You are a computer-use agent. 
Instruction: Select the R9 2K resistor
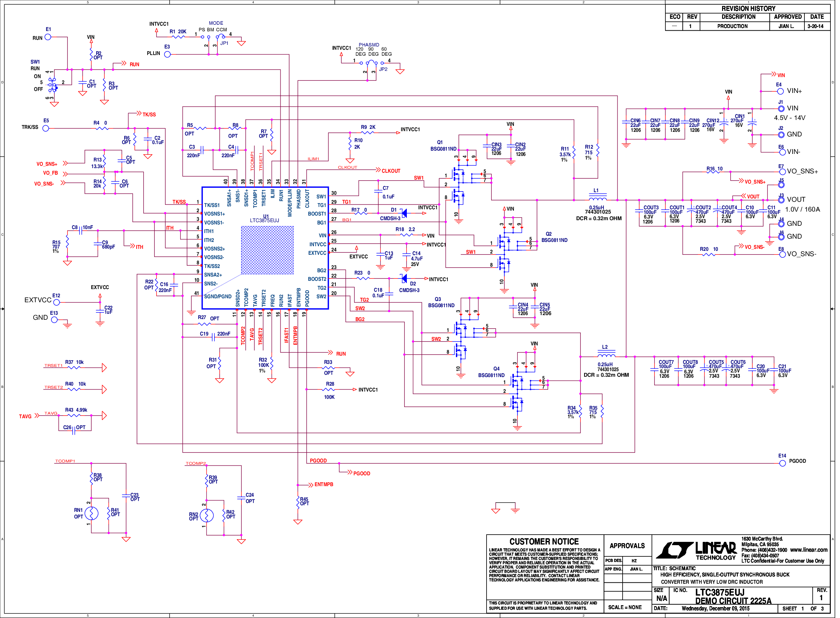[368, 132]
